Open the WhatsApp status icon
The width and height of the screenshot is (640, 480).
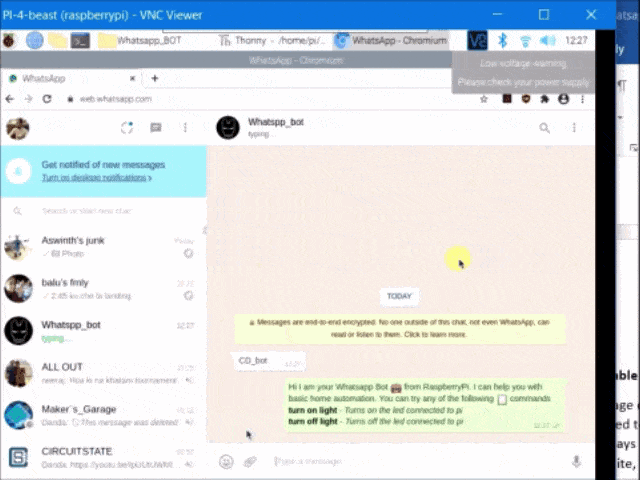point(127,128)
